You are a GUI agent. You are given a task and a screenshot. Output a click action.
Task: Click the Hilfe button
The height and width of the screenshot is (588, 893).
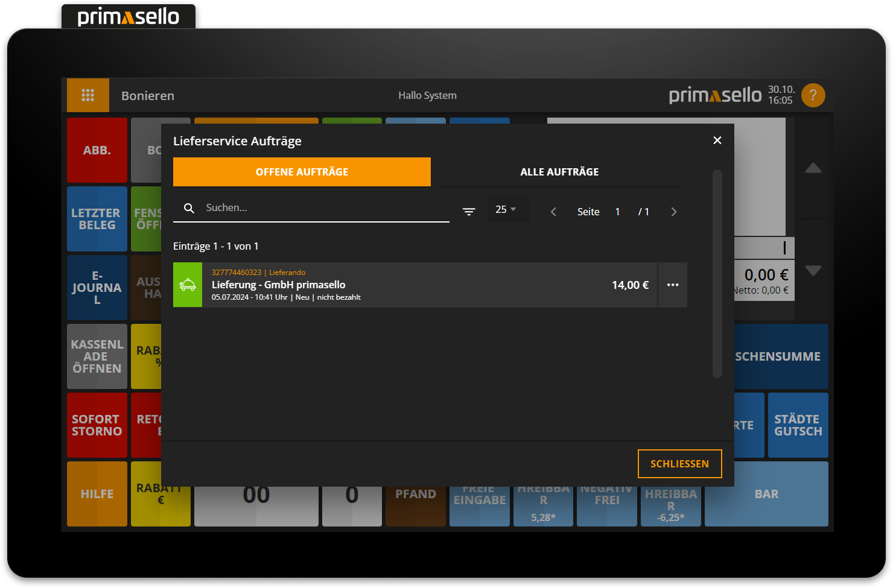[x=97, y=494]
